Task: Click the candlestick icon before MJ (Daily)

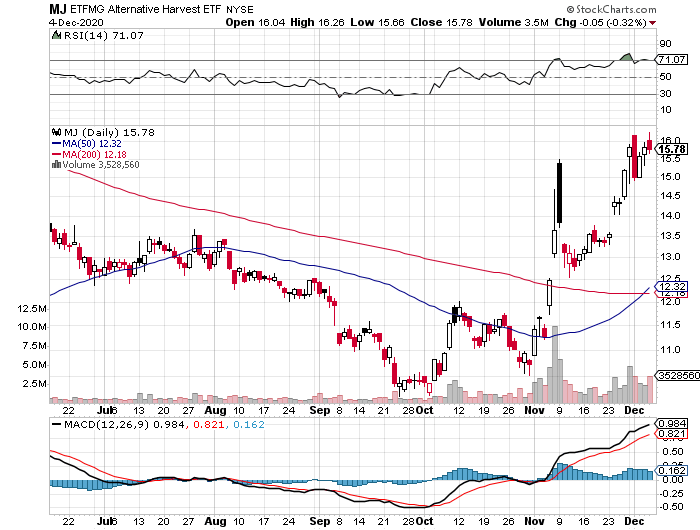Action: tap(56, 132)
